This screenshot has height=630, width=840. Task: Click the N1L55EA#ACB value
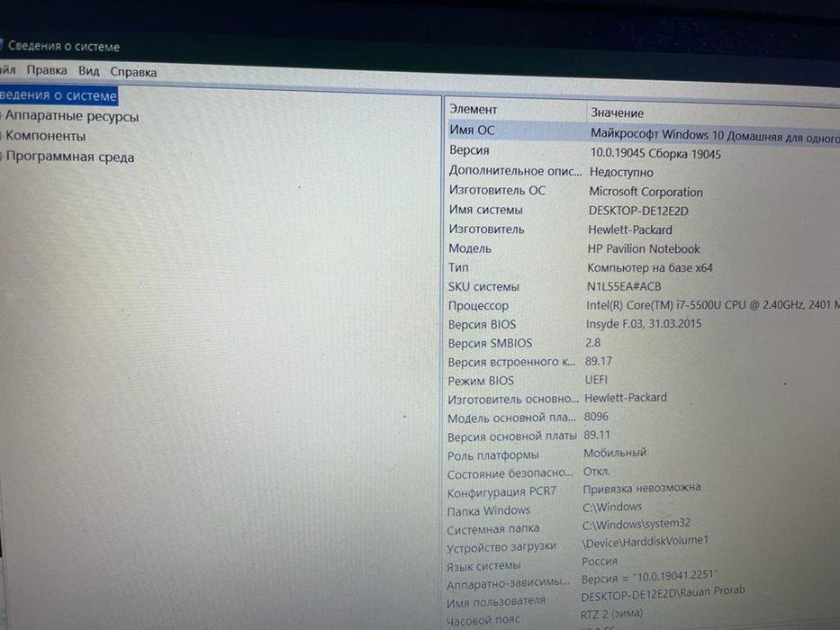(x=624, y=286)
